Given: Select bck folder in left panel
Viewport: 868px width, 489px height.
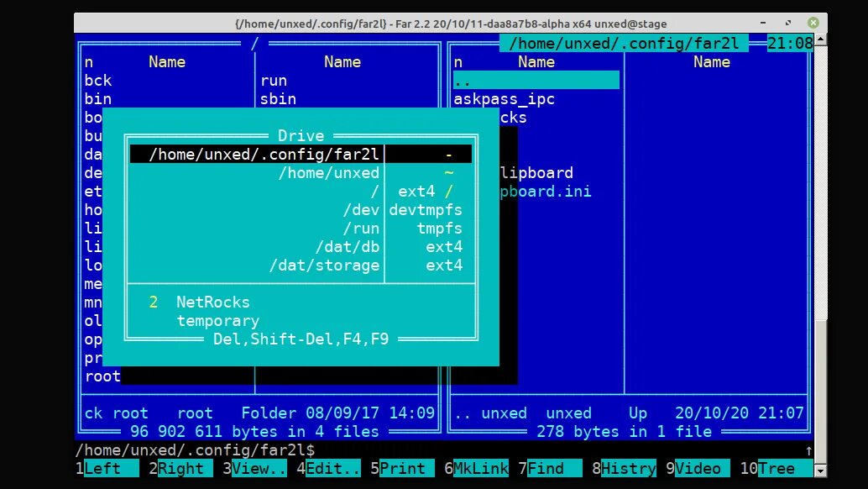Looking at the screenshot, I should pos(98,81).
